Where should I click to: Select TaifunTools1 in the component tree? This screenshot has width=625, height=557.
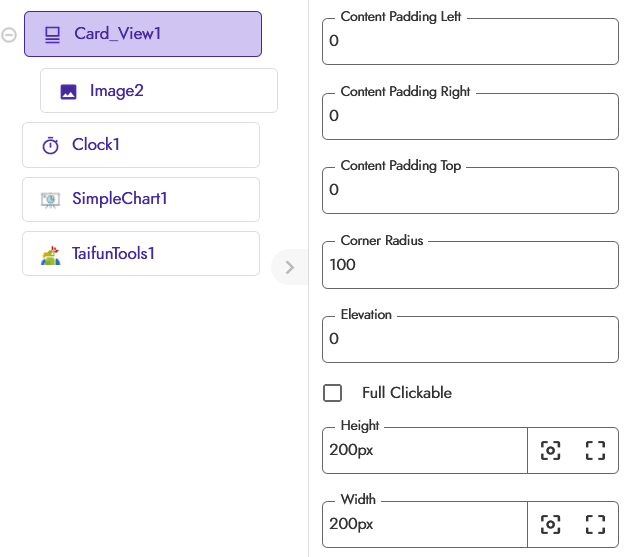click(x=141, y=254)
